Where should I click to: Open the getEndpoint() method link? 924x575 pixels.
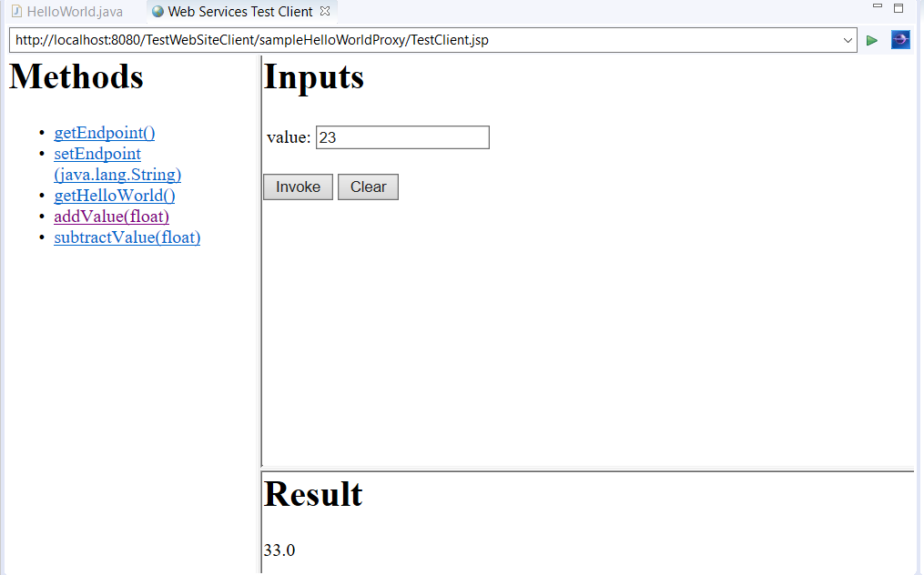104,133
